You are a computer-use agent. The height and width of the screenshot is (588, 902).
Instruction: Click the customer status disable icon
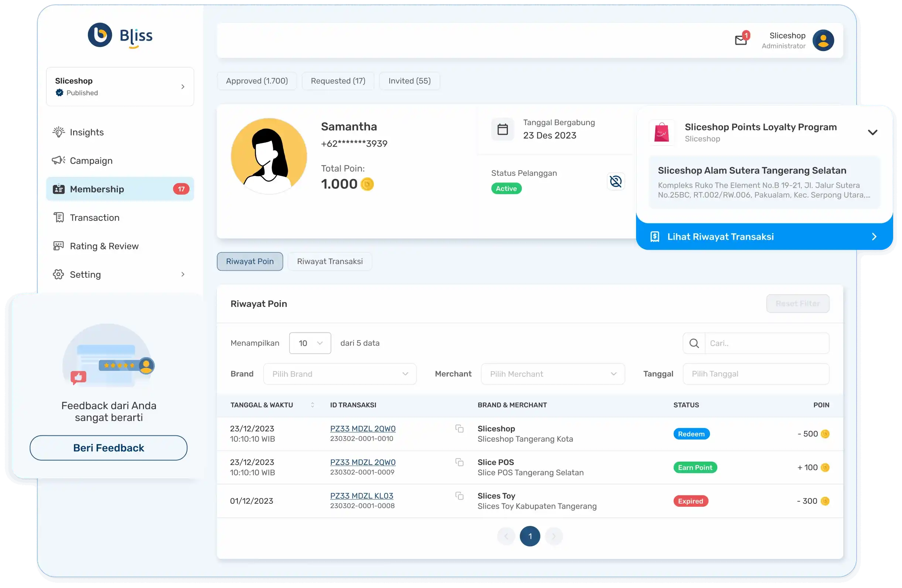[615, 181]
